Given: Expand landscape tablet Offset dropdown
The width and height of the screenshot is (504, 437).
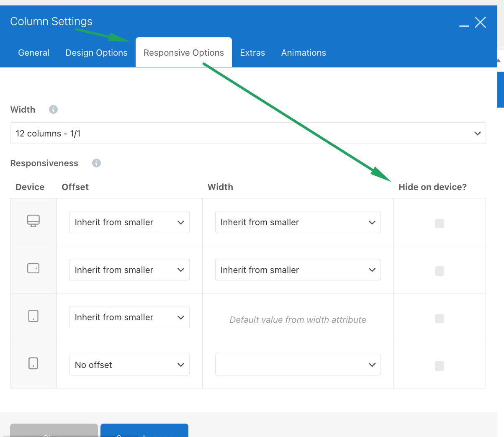Looking at the screenshot, I should tap(129, 270).
